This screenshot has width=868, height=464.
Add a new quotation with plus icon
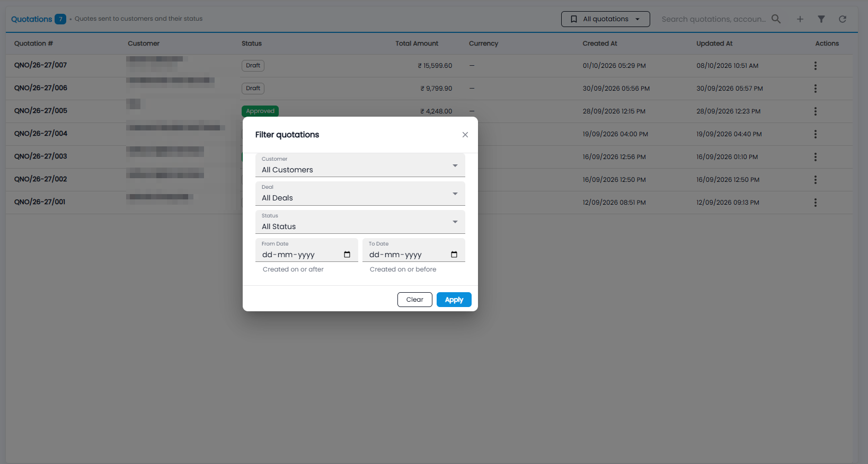(x=800, y=19)
